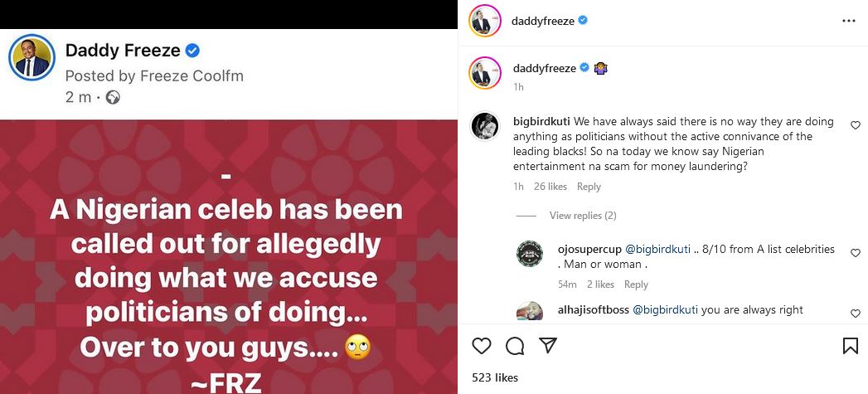868x394 pixels.
Task: Like ojosupercup's reply
Action: click(x=856, y=254)
